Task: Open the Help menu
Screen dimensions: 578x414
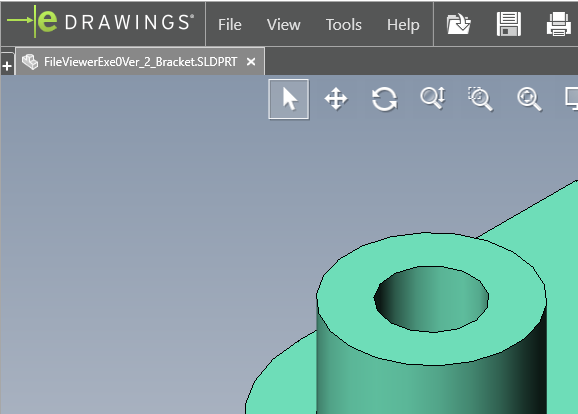Action: pyautogui.click(x=403, y=25)
